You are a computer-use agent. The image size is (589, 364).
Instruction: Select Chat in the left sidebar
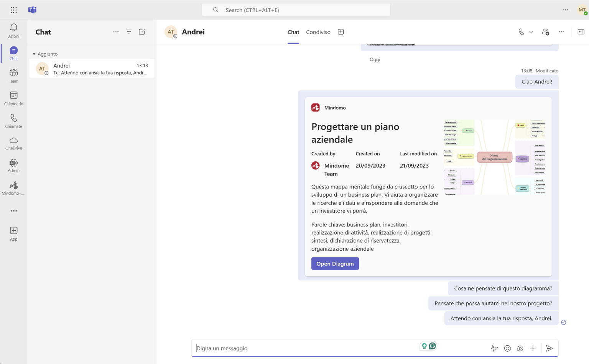tap(14, 53)
